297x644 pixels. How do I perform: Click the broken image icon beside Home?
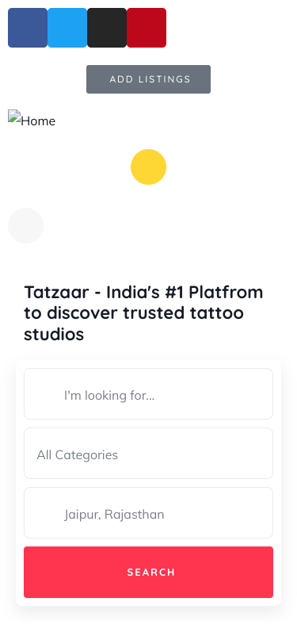click(14, 117)
